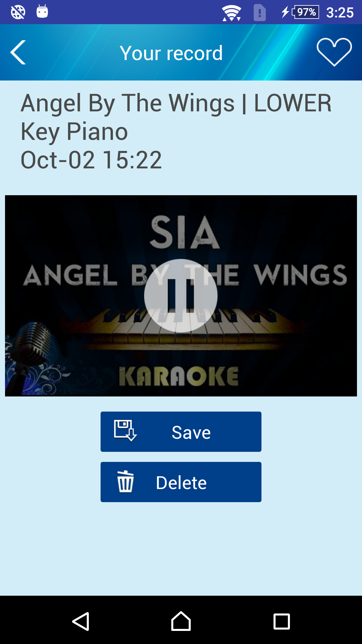Delete the recording
This screenshot has height=644, width=362.
181,482
